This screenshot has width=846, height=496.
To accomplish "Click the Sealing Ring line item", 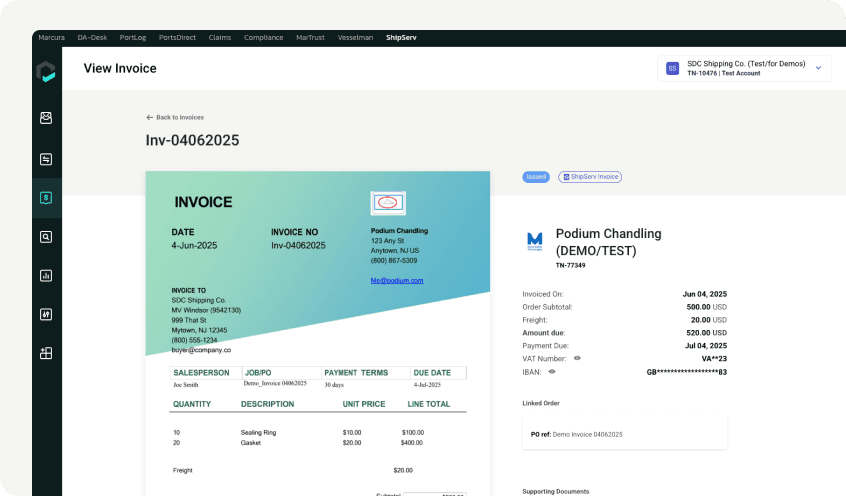I will [258, 433].
